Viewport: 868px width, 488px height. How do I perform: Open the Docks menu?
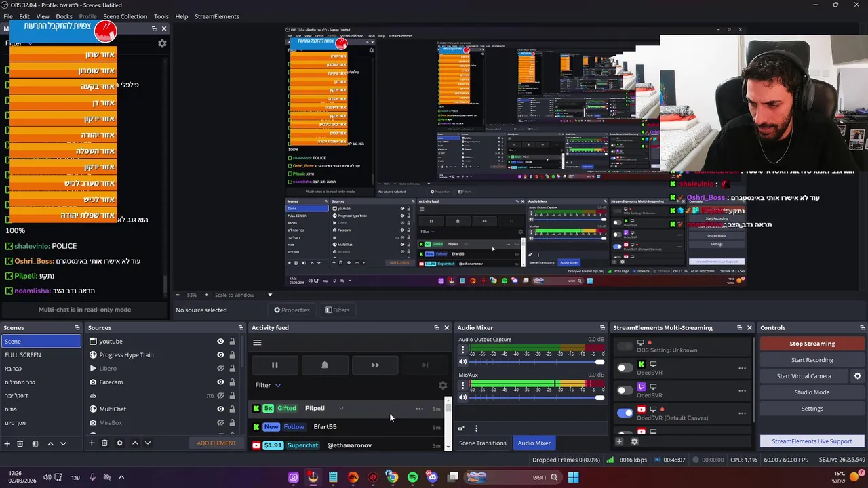point(64,16)
